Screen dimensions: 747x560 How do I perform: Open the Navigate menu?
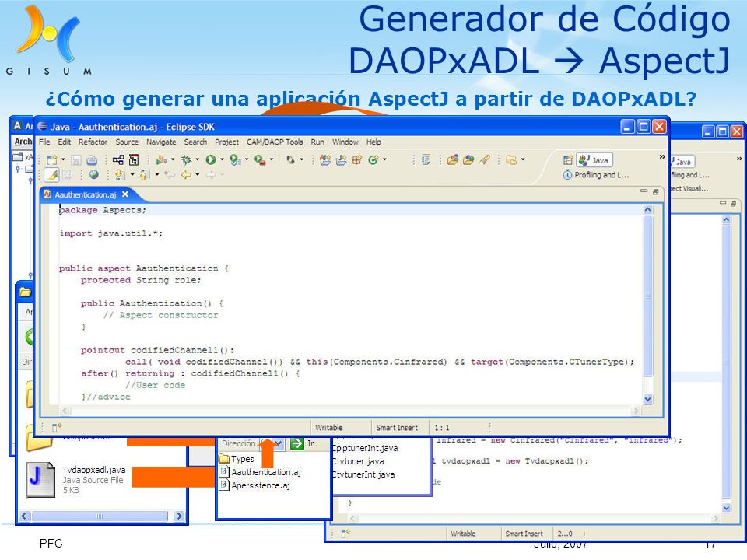tap(161, 142)
